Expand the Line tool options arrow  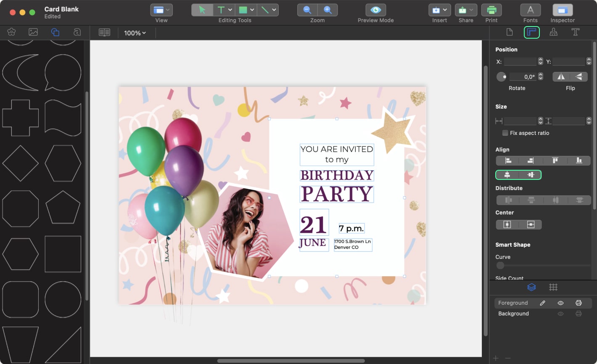pos(274,10)
